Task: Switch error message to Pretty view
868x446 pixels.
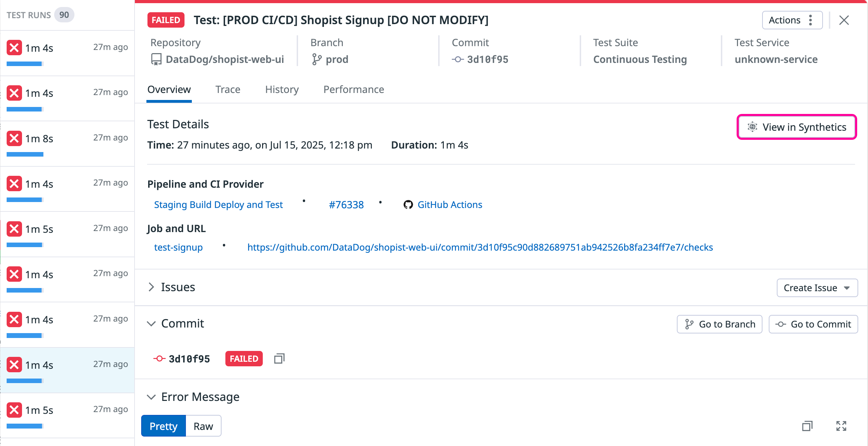Action: (164, 426)
